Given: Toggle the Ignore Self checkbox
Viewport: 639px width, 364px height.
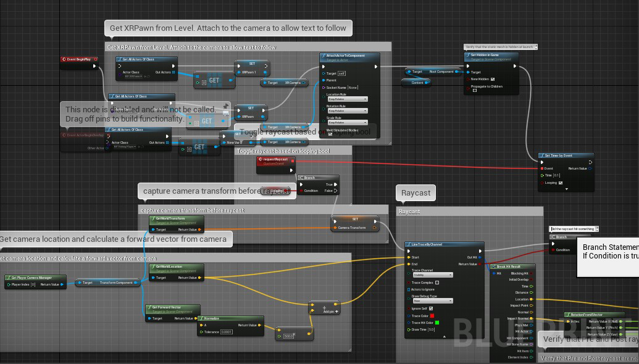Looking at the screenshot, I should pyautogui.click(x=431, y=308).
